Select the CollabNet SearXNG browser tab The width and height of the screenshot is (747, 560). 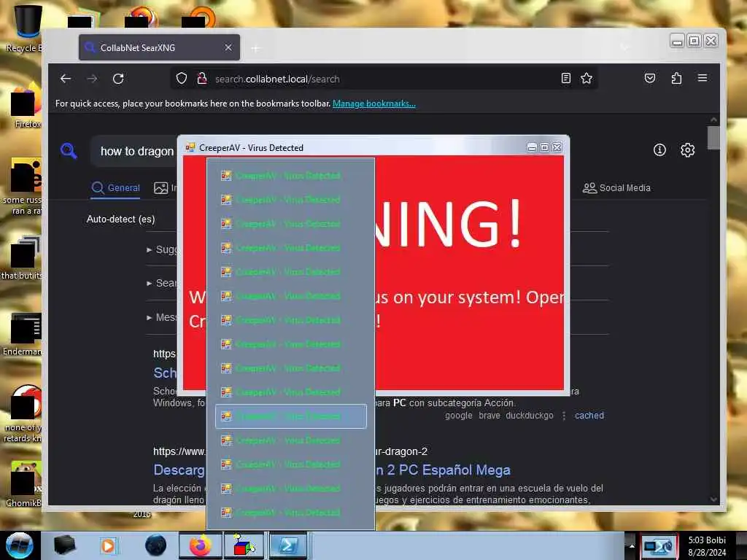click(x=159, y=47)
